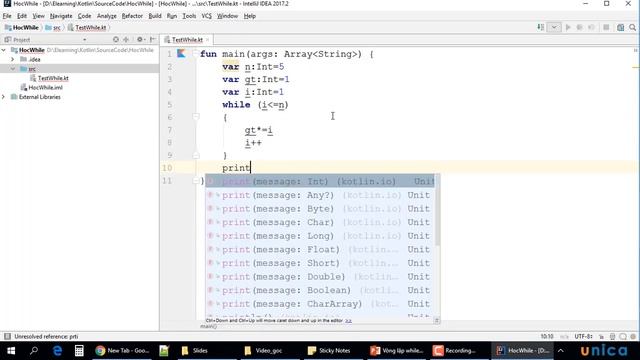This screenshot has height=360, width=640.
Task: Click the collapse all icon in Project panel
Action: 126,40
